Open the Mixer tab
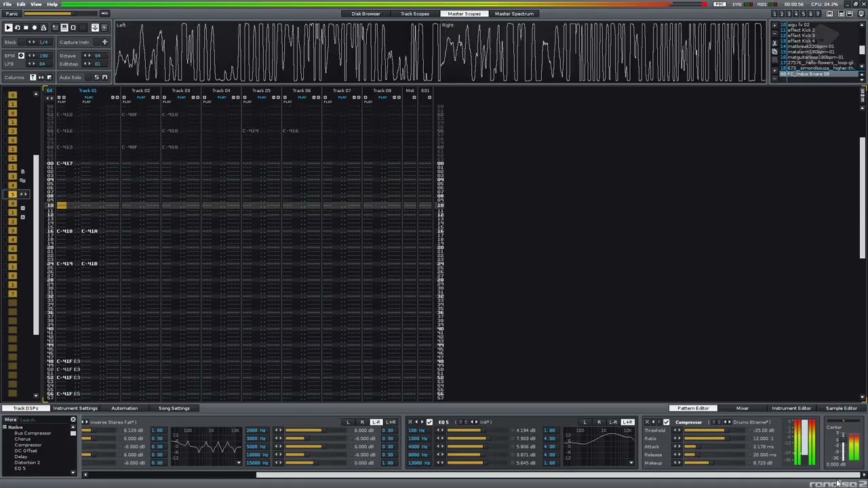868x488 pixels. [743, 408]
